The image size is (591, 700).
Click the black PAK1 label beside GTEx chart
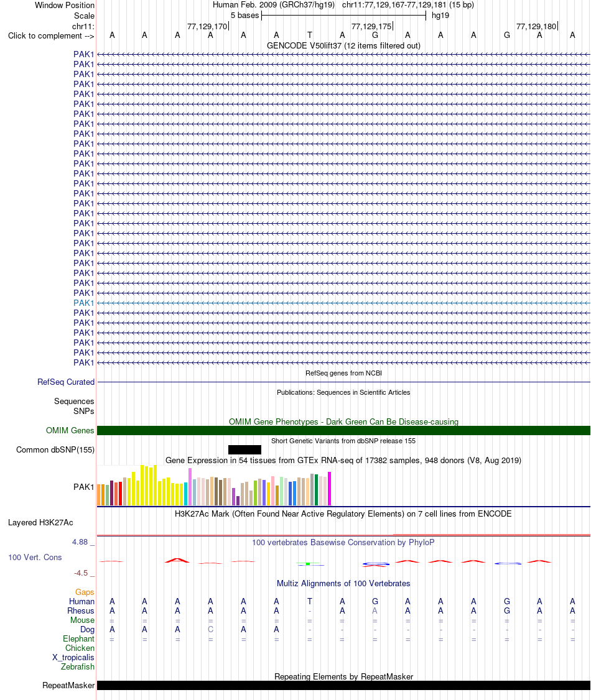(84, 487)
